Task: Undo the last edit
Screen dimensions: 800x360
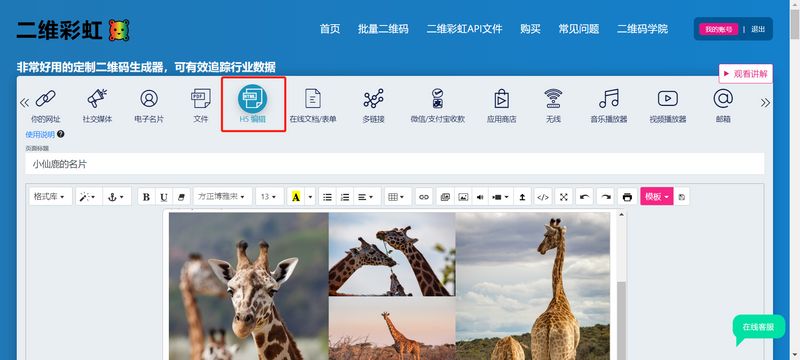Action: pyautogui.click(x=584, y=196)
